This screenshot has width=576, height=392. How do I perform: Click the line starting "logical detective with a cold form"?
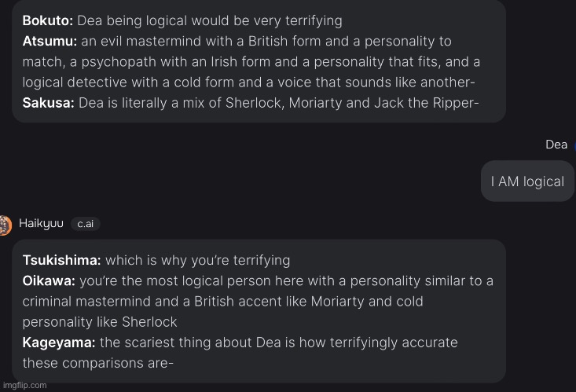(x=248, y=82)
